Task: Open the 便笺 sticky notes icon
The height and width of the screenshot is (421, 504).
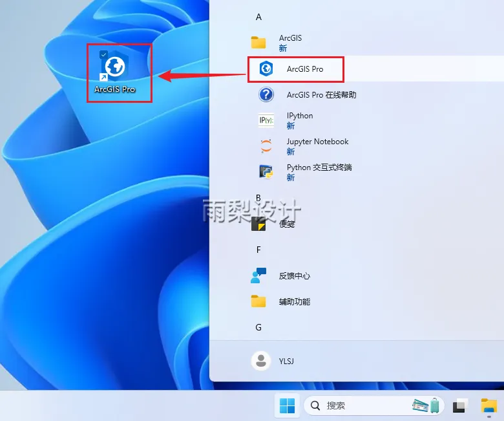Action: 258,224
